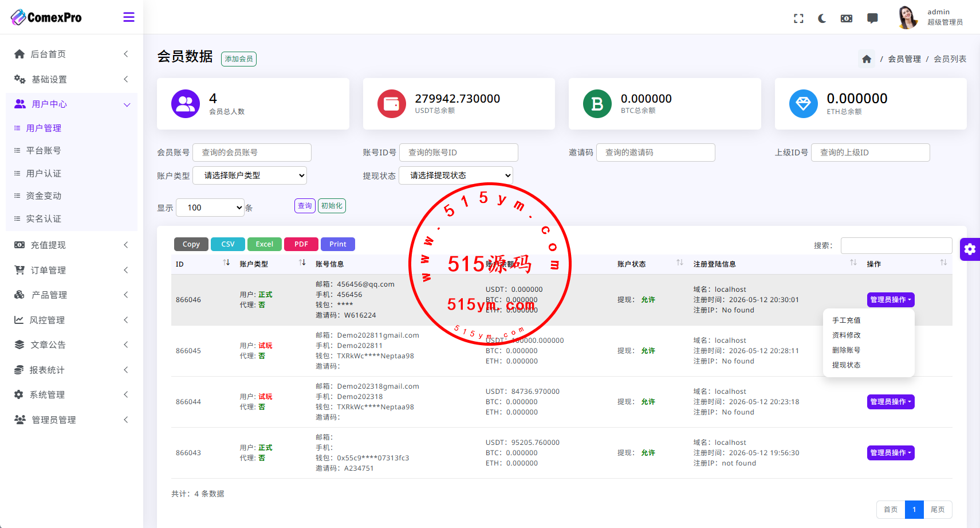This screenshot has width=980, height=528.
Task: Select 手工充值 from the dropdown menu
Action: click(846, 320)
